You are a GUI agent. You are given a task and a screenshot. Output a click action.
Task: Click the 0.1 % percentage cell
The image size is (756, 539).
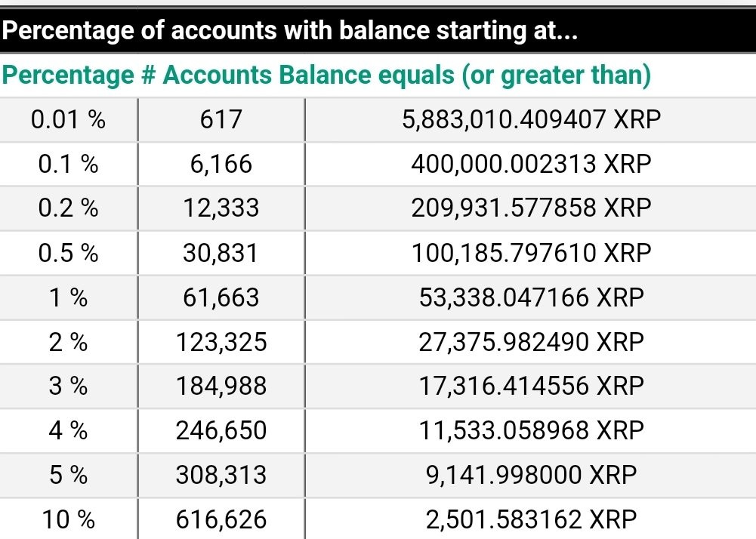tap(69, 164)
